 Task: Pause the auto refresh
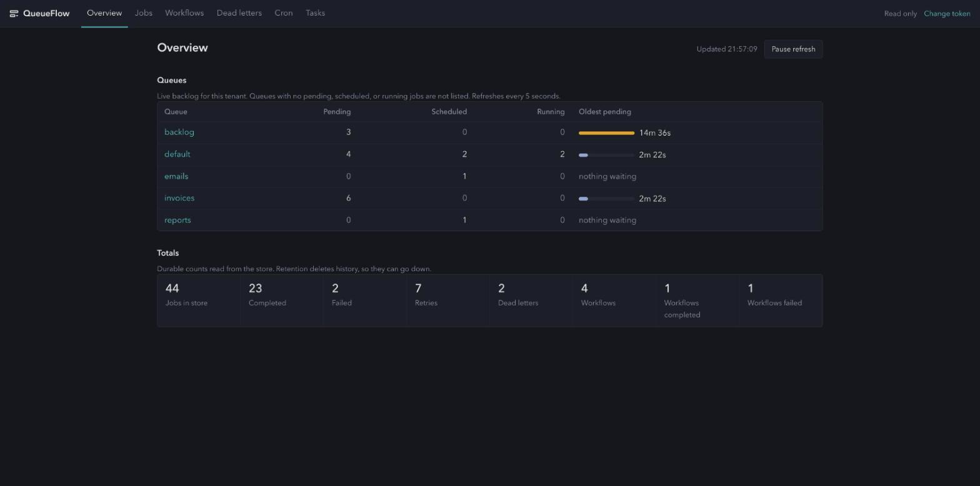click(793, 49)
